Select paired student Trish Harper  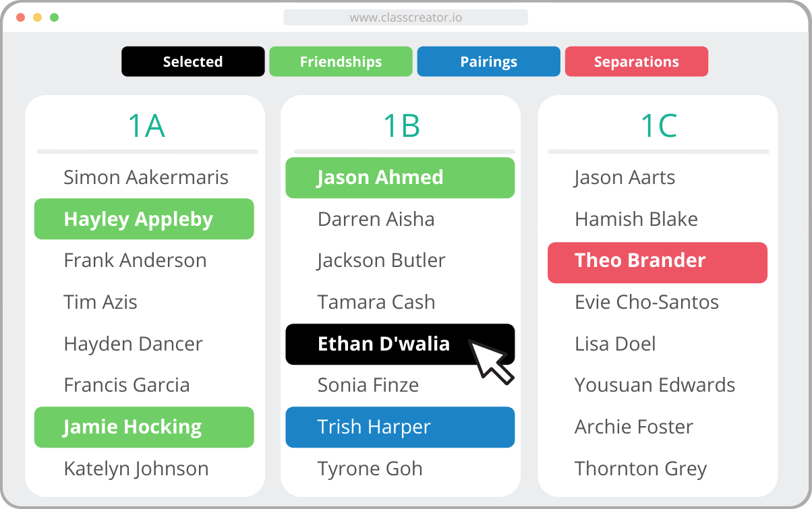coord(400,427)
